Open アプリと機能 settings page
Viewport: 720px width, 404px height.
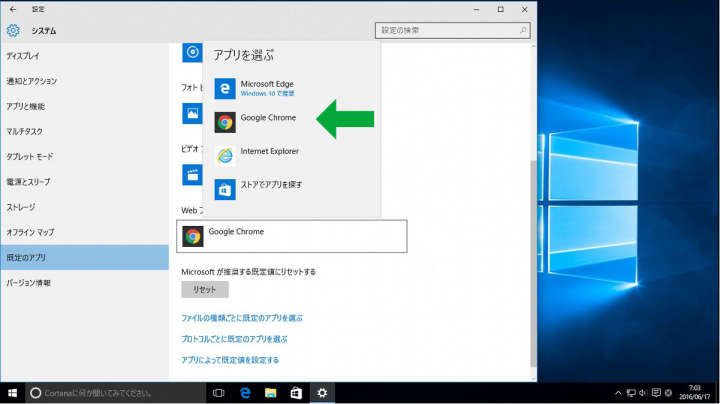84,107
